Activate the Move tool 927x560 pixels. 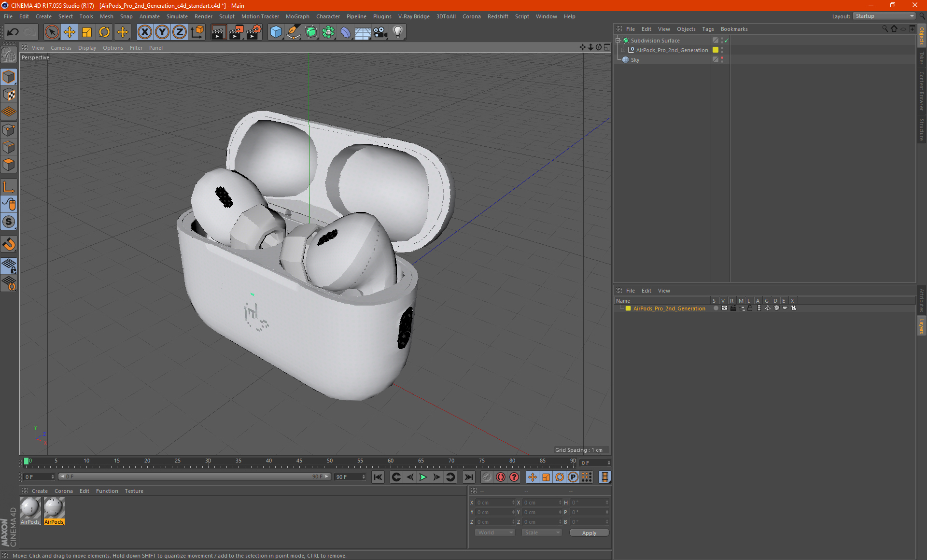point(70,32)
